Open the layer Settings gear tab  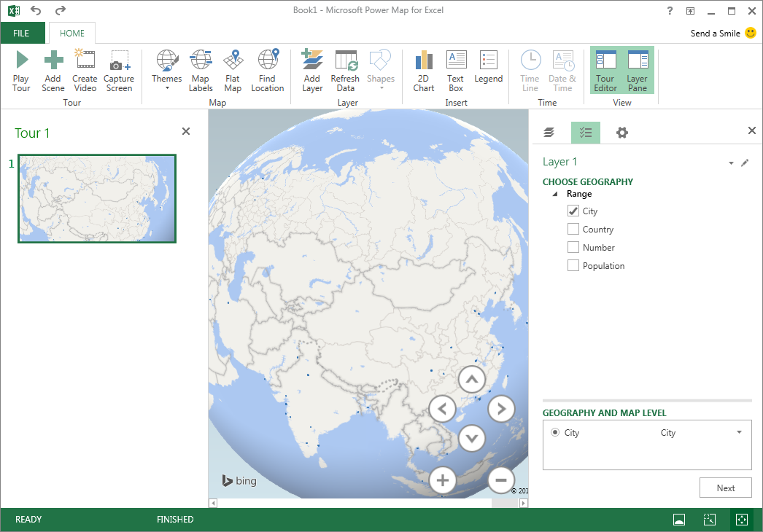pyautogui.click(x=622, y=132)
